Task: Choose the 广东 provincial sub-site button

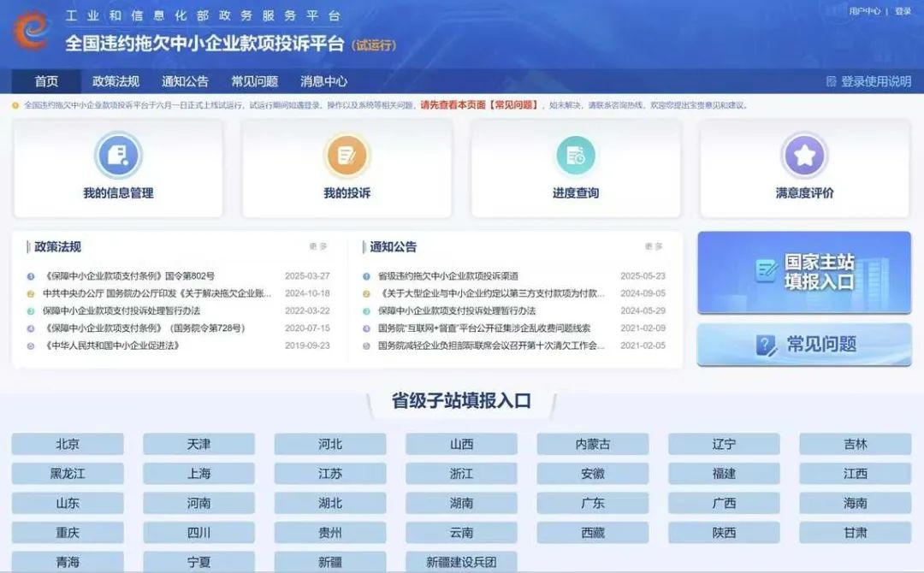Action: 593,503
